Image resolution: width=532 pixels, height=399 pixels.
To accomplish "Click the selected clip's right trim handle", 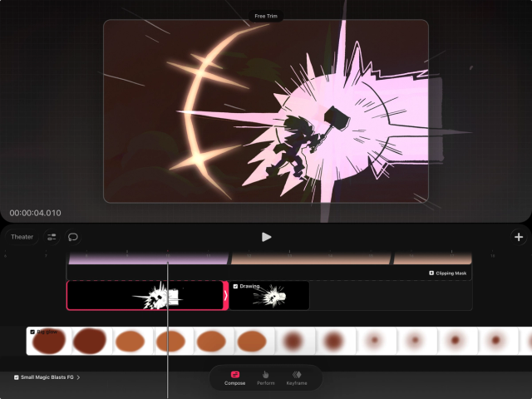I will [x=225, y=296].
